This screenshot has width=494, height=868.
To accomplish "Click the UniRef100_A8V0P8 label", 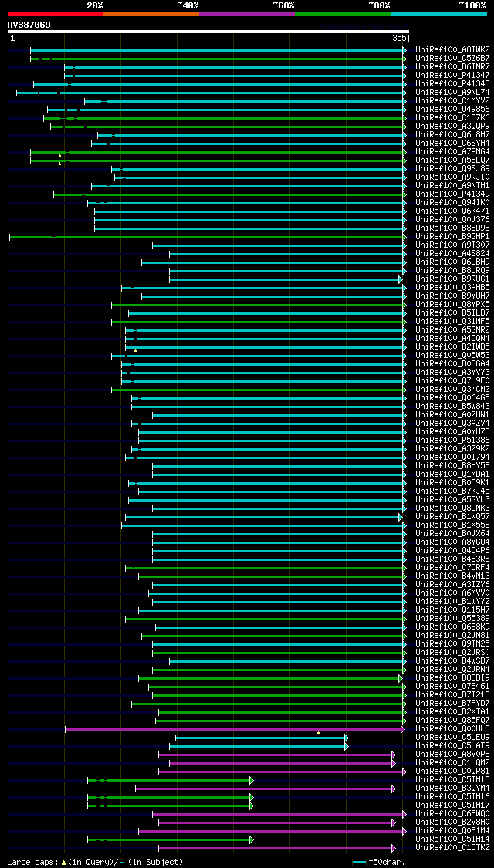I will [x=452, y=755].
